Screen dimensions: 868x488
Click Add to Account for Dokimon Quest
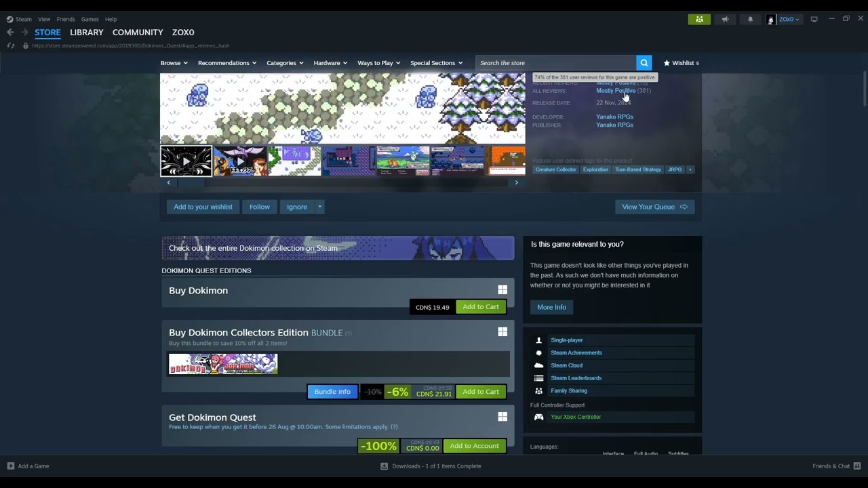(x=474, y=446)
